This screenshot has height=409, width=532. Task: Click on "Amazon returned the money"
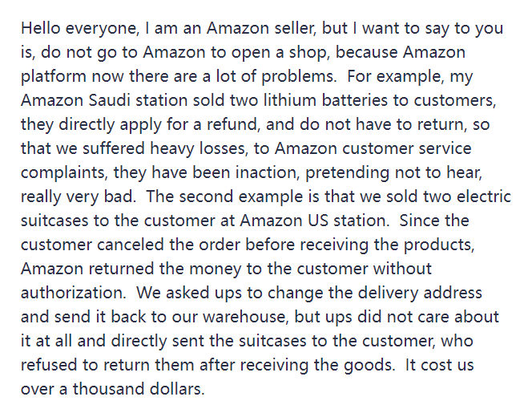click(x=131, y=269)
